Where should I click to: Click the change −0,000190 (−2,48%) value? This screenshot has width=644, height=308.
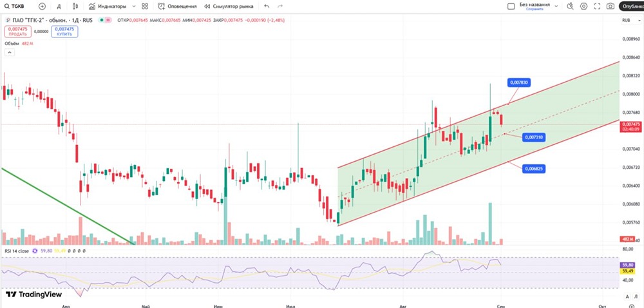click(x=265, y=20)
